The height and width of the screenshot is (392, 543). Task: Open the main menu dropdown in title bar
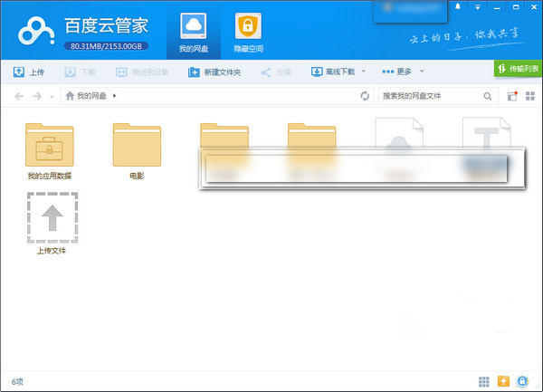476,7
